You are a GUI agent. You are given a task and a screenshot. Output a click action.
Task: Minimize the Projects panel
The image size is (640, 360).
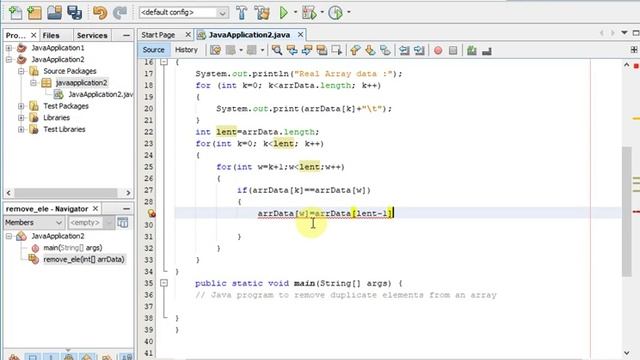(126, 36)
